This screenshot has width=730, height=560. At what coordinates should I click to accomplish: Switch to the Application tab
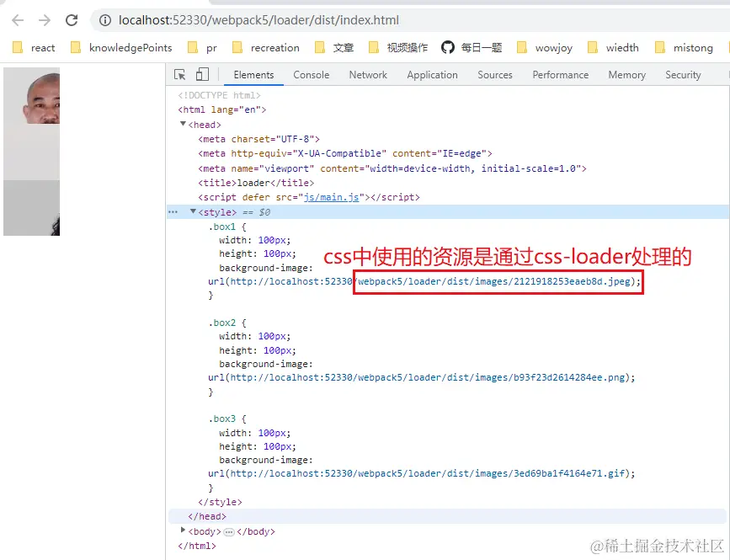point(432,75)
